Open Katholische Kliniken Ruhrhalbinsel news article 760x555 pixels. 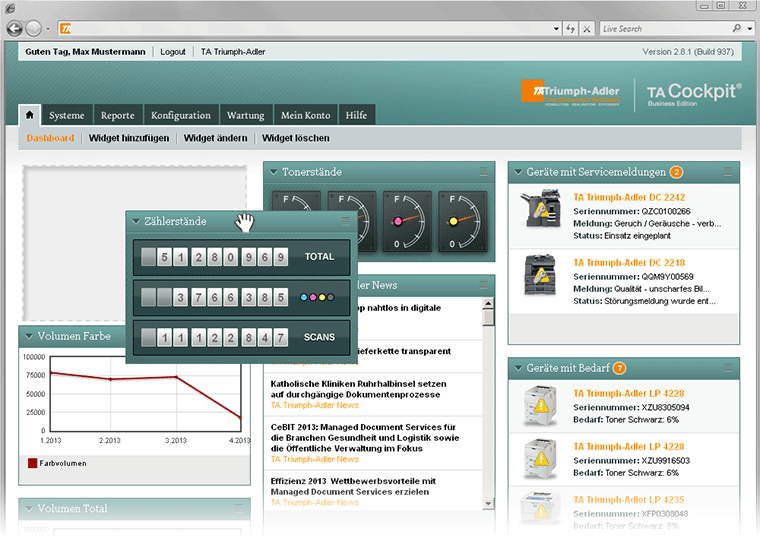(x=359, y=389)
